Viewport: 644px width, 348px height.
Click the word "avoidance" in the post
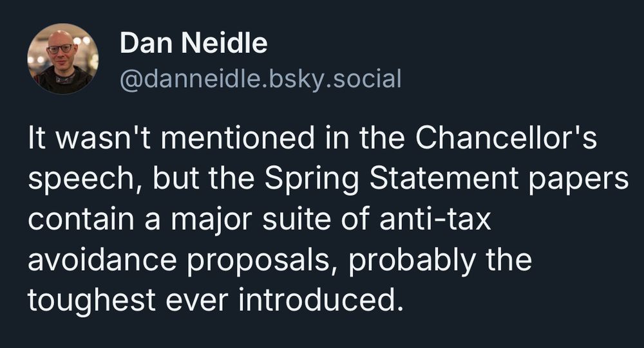click(x=102, y=260)
